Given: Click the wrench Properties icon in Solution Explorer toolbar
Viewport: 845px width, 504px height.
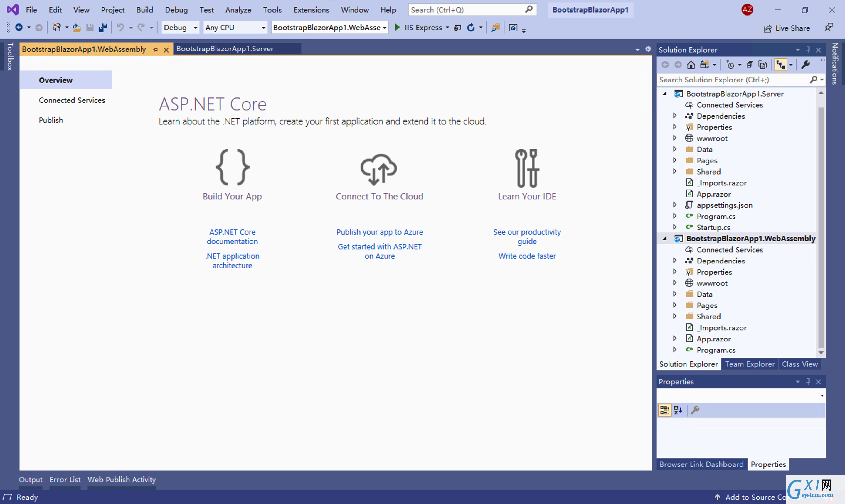Looking at the screenshot, I should click(806, 65).
